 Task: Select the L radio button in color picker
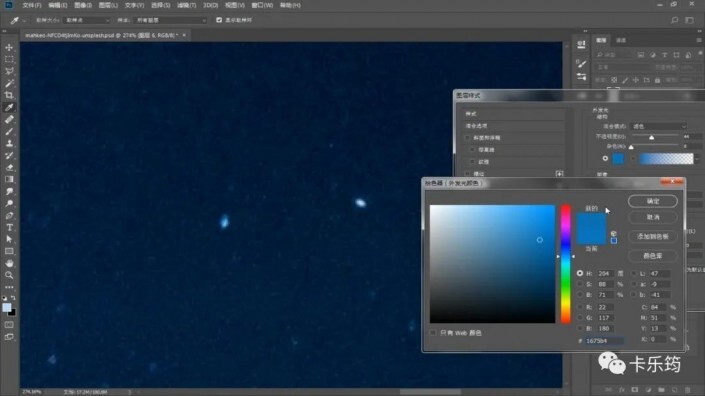pos(634,273)
